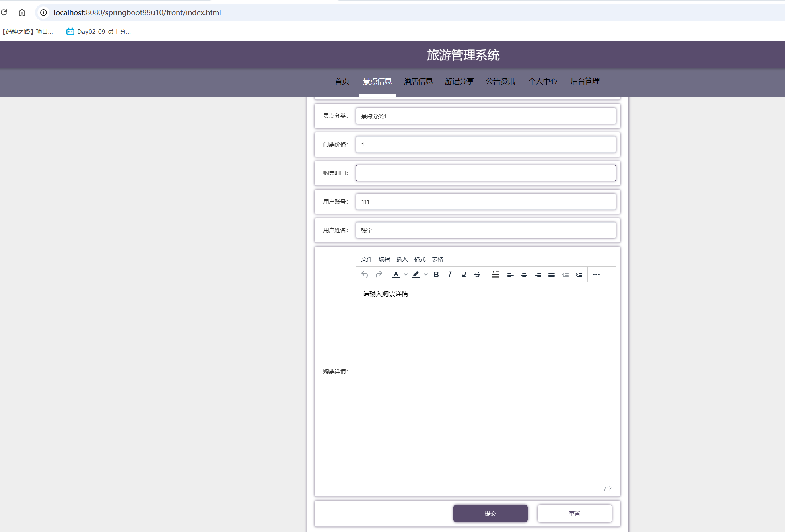Open the 酒店信息 nav tab

click(x=418, y=81)
